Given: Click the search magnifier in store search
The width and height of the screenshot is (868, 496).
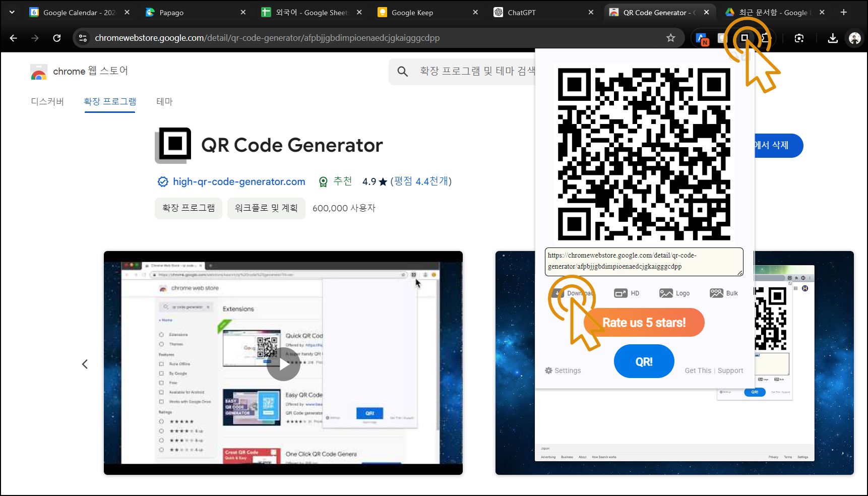Looking at the screenshot, I should (x=402, y=72).
